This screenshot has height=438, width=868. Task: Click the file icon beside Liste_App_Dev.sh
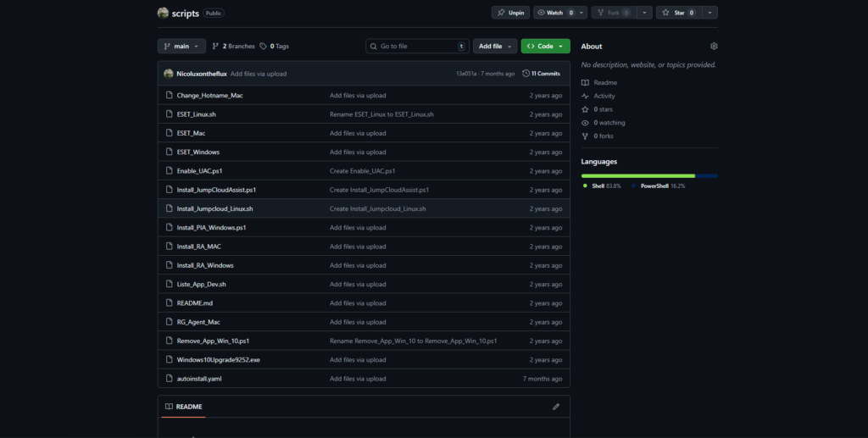click(x=170, y=284)
